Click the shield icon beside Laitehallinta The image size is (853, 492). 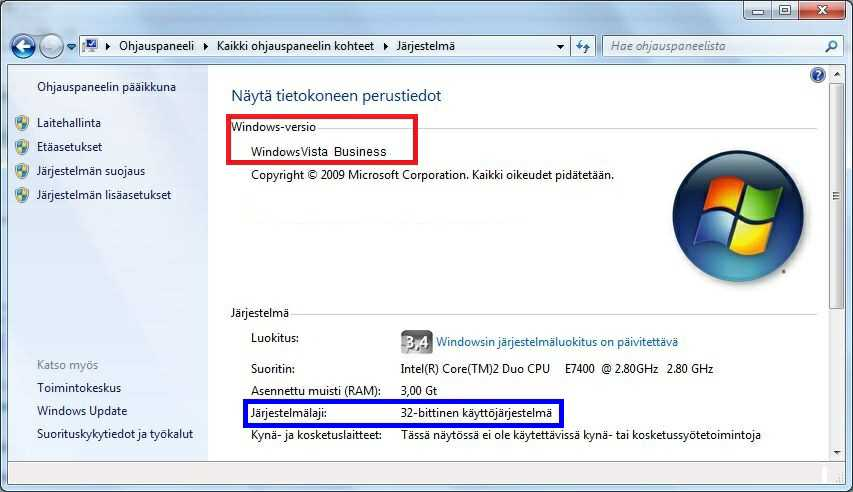click(x=22, y=123)
